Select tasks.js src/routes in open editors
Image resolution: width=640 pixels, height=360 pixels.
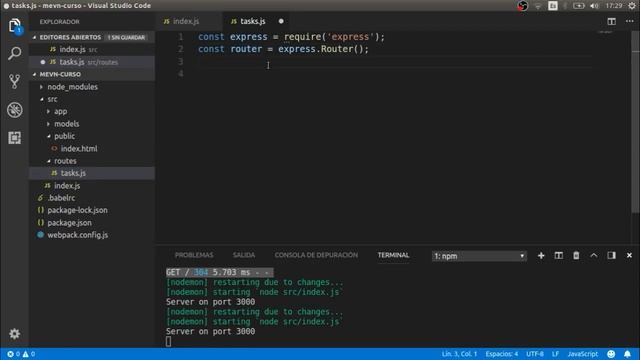coord(92,62)
